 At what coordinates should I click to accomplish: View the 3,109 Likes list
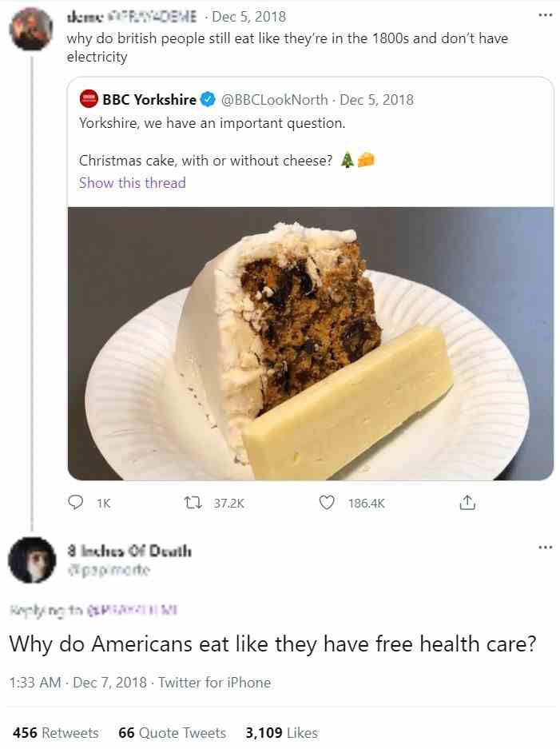click(281, 733)
